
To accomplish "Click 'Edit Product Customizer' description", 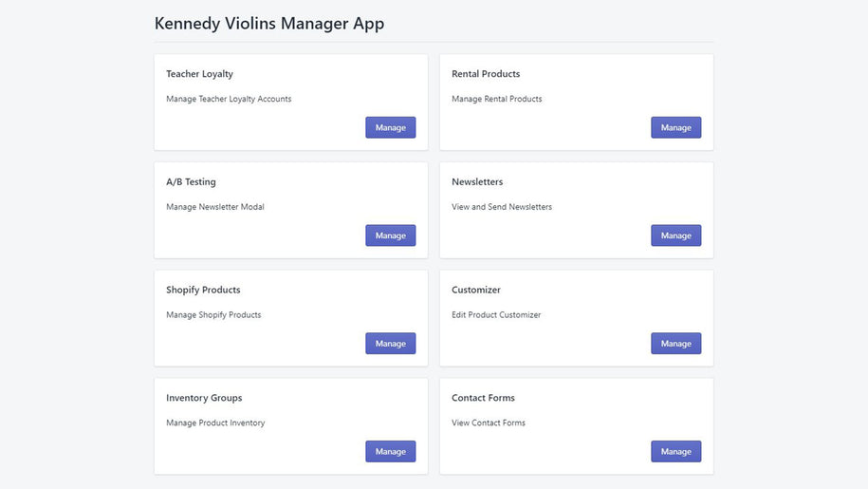I will tap(496, 314).
